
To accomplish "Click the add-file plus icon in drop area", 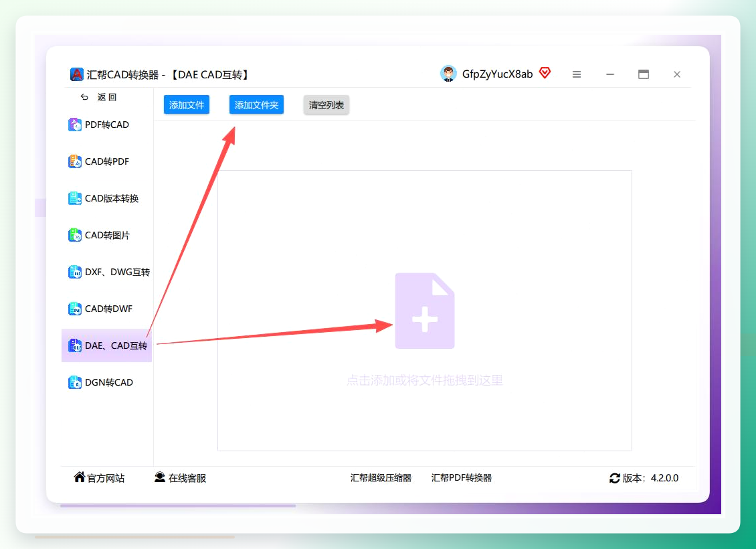I will pyautogui.click(x=425, y=311).
